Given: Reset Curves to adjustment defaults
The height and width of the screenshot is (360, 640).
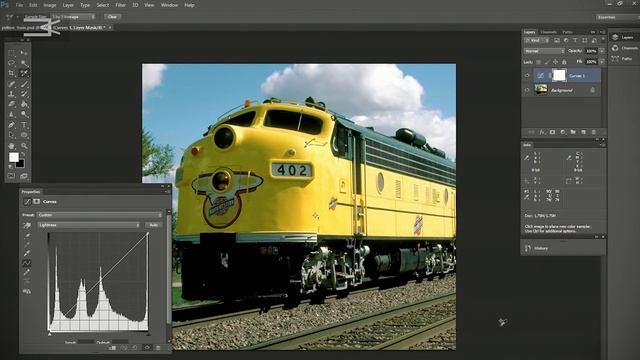Looking at the screenshot, I should pos(135,348).
